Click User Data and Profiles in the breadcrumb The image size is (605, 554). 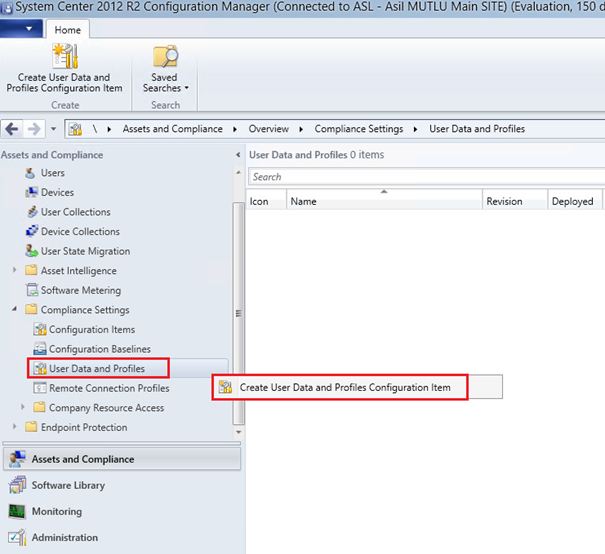pos(477,129)
